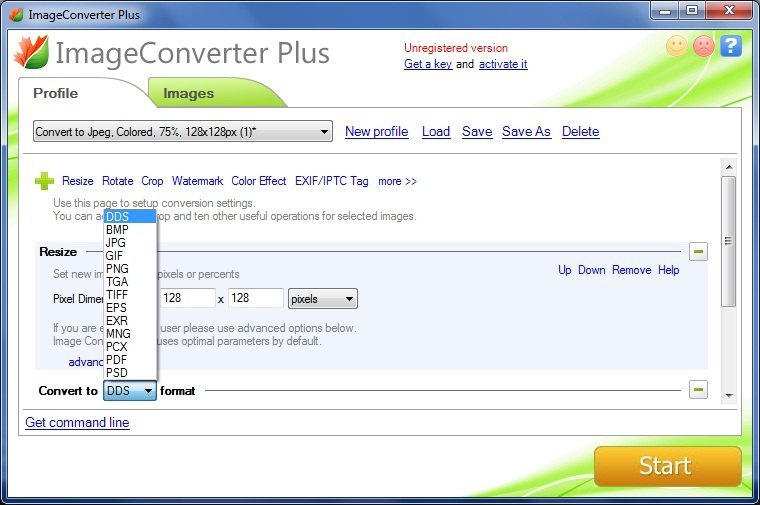The height and width of the screenshot is (505, 760).
Task: Add a Rotate operation
Action: point(117,181)
